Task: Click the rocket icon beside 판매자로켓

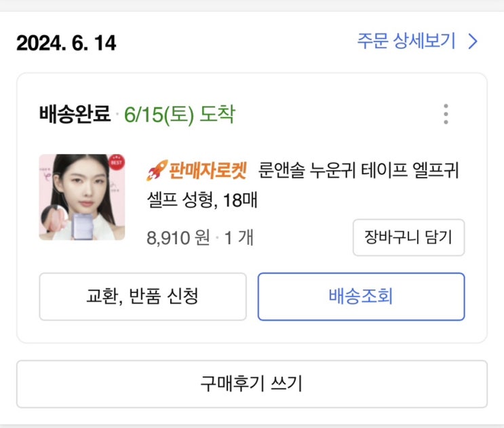Action: tap(157, 170)
